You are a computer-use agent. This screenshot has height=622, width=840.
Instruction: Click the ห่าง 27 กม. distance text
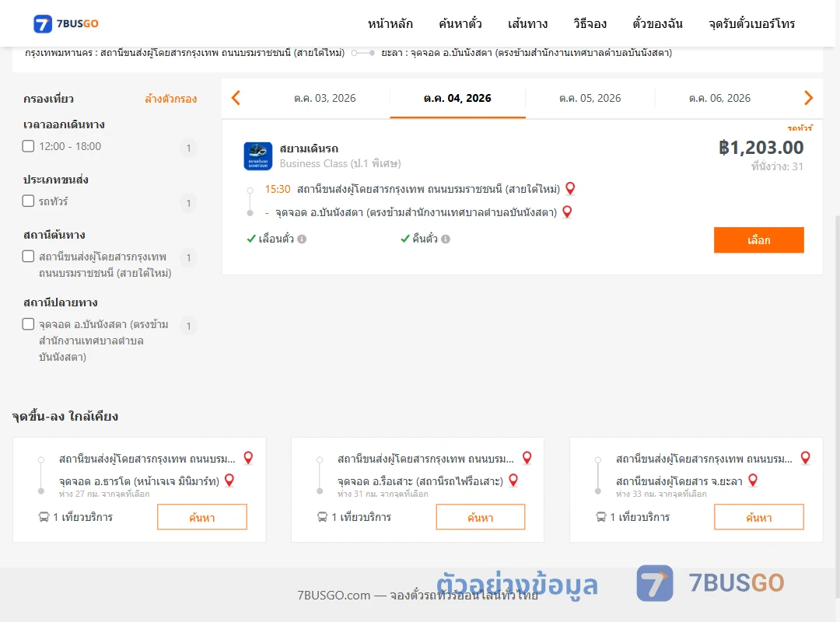(104, 494)
